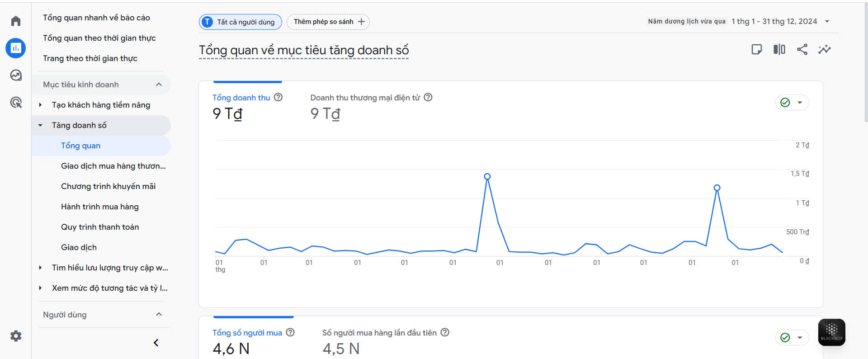Screen dimensions: 868x359
Task: Open the Home icon in left rail
Action: pos(16,21)
